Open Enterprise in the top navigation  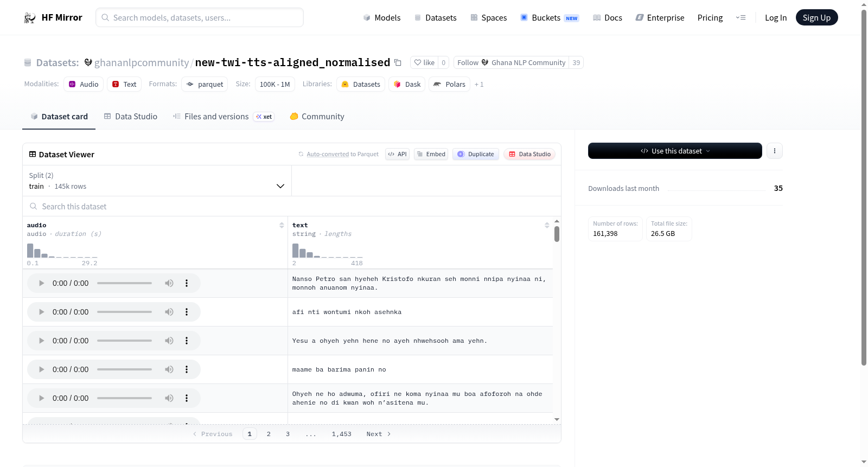pos(660,17)
